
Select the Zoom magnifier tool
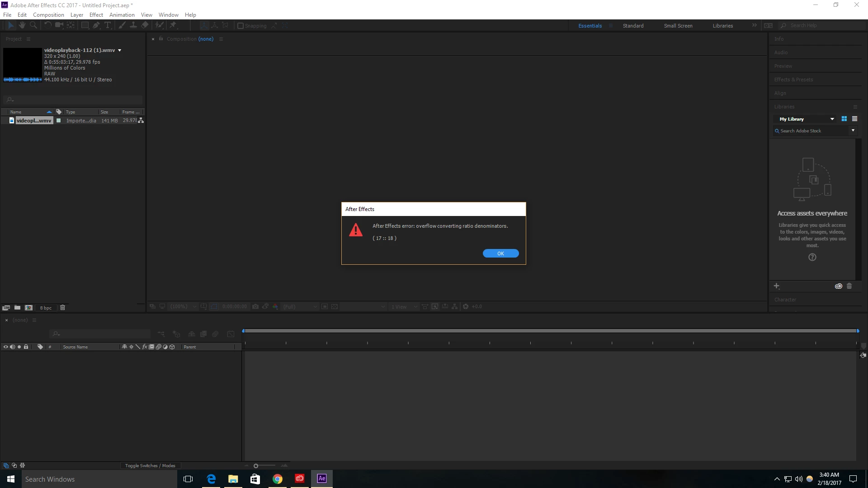click(x=33, y=25)
